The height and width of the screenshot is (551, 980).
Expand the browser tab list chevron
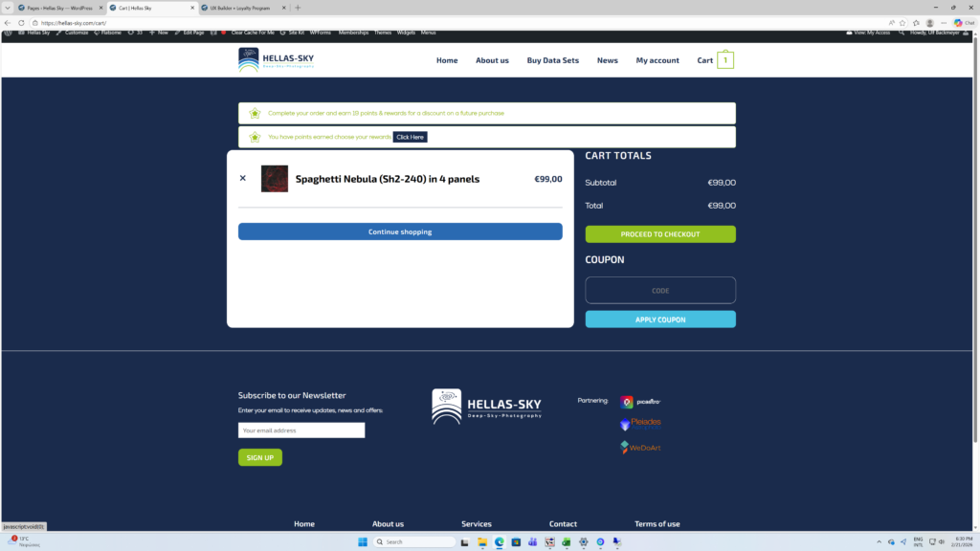pyautogui.click(x=8, y=8)
